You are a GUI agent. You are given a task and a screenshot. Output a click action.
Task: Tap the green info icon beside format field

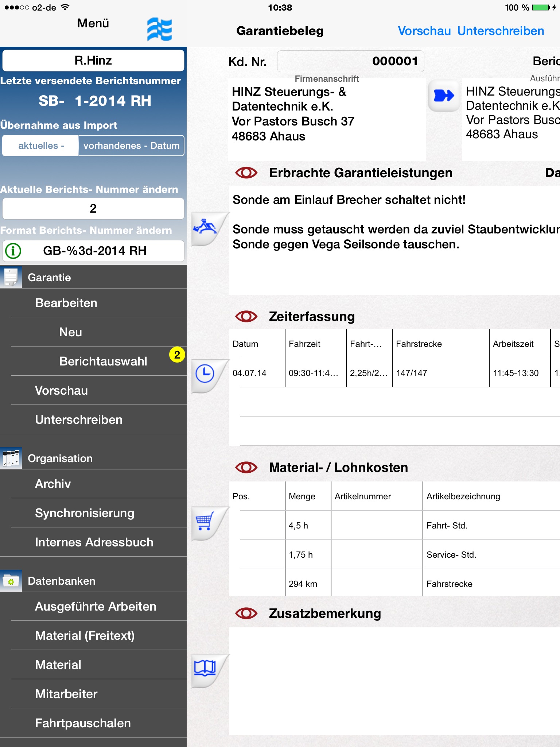click(x=13, y=251)
